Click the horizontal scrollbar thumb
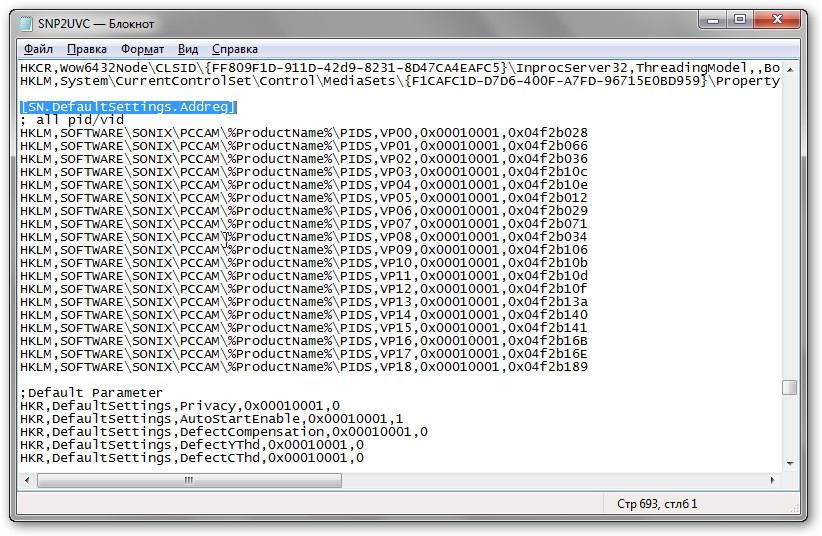This screenshot has width=822, height=536. pos(188,480)
